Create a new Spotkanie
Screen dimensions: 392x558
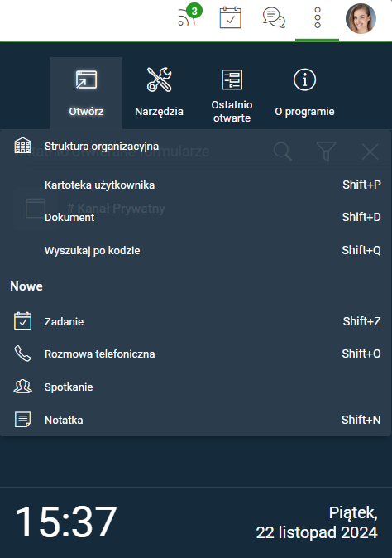[196, 387]
